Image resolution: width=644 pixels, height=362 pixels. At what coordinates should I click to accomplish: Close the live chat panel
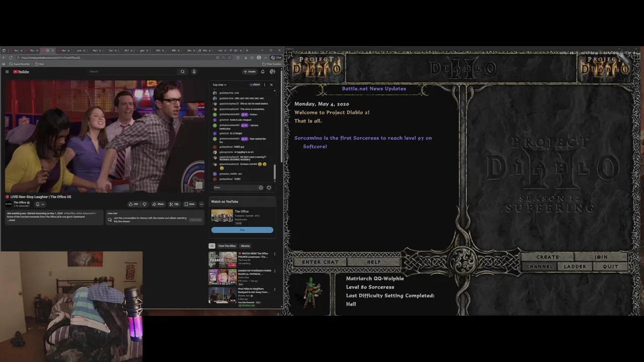coord(271,84)
